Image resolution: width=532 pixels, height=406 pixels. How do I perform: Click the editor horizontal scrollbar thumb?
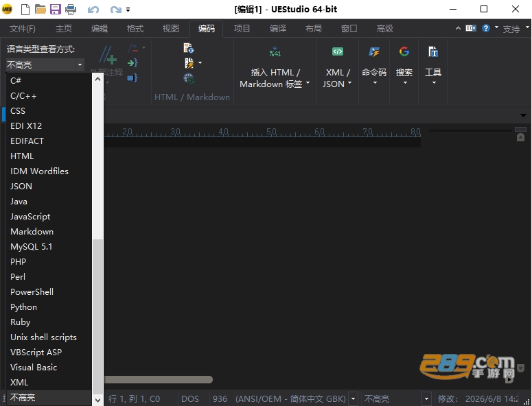point(158,379)
